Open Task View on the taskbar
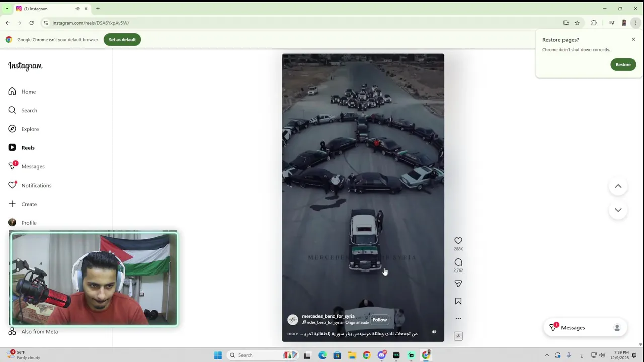 (x=307, y=355)
